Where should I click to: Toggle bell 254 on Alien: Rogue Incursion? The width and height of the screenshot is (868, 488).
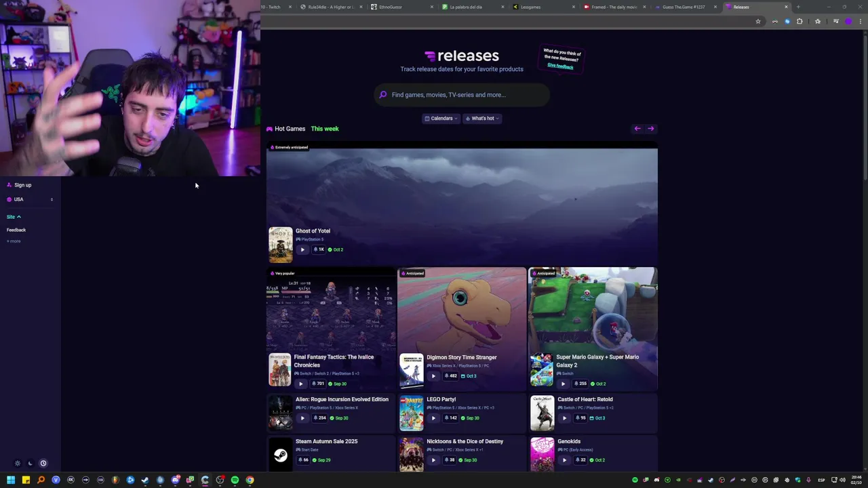(x=319, y=418)
